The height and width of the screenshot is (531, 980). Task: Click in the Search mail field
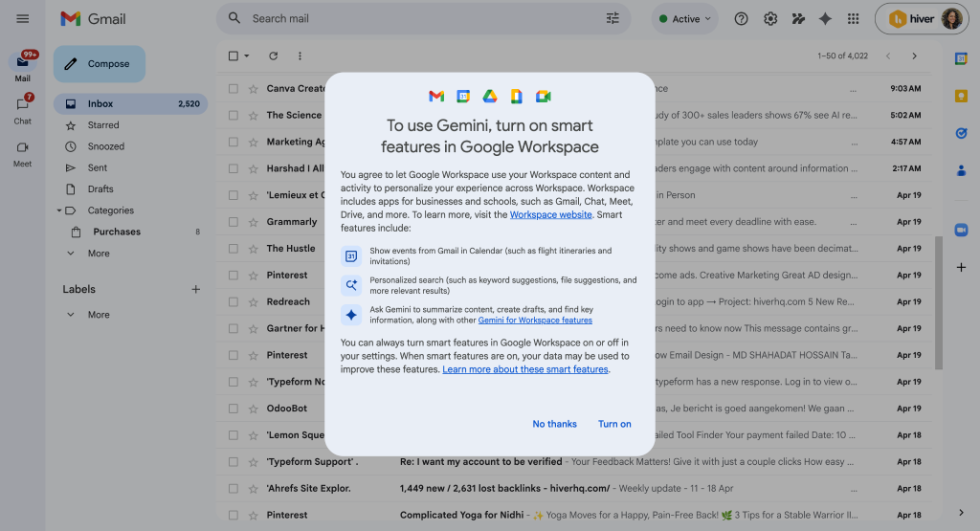point(425,19)
